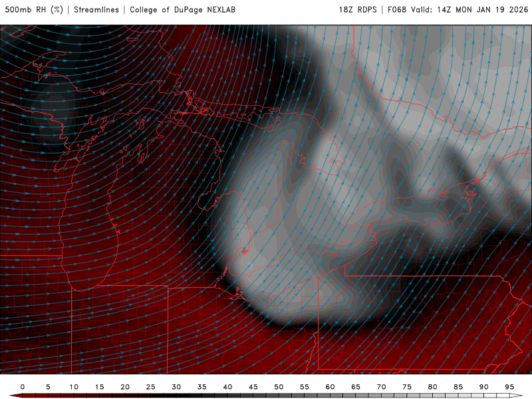Click the '35' colorbar label
Screen dimensions: 532x399
click(x=202, y=387)
